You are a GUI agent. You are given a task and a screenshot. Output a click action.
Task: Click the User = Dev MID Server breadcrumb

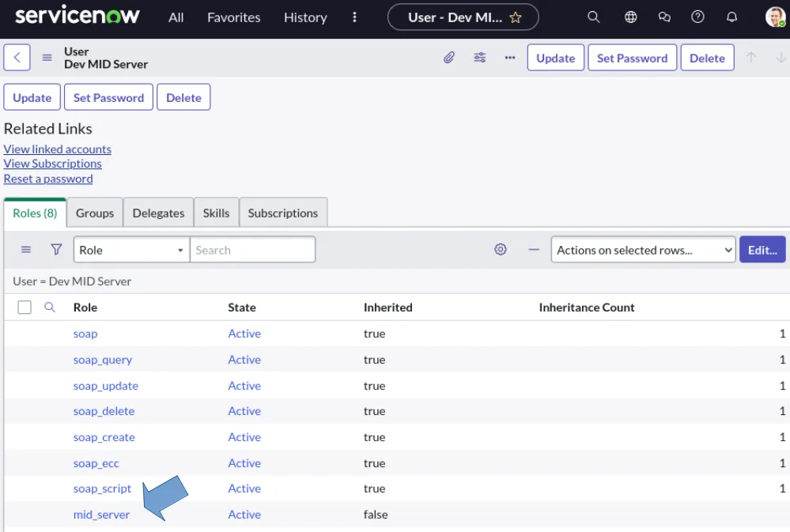tap(72, 281)
